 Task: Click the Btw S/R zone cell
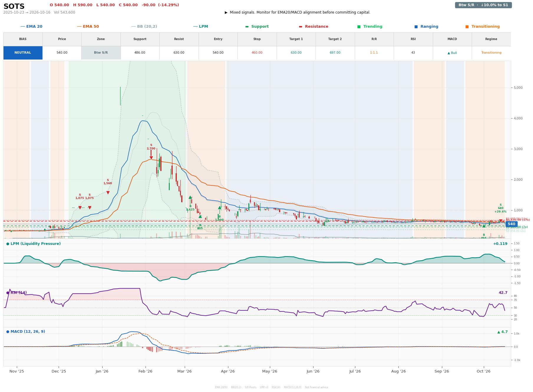tap(101, 53)
